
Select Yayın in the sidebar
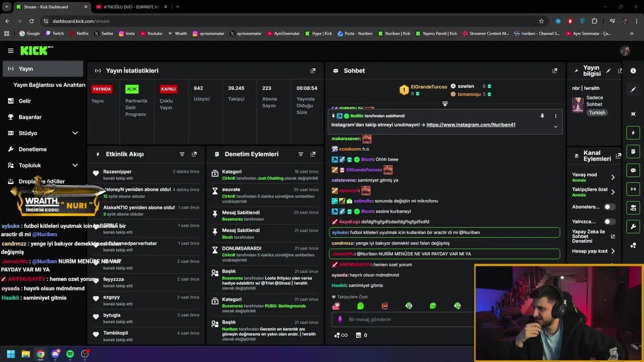(43, 69)
